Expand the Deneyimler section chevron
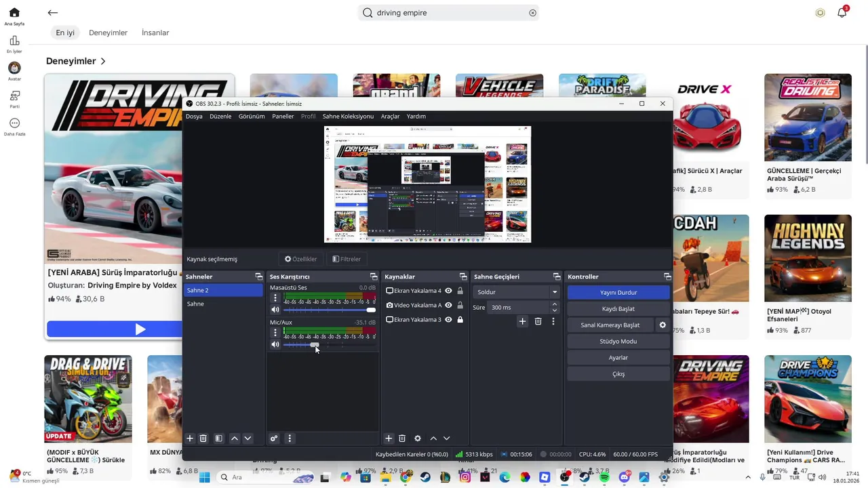868x488 pixels. point(103,61)
